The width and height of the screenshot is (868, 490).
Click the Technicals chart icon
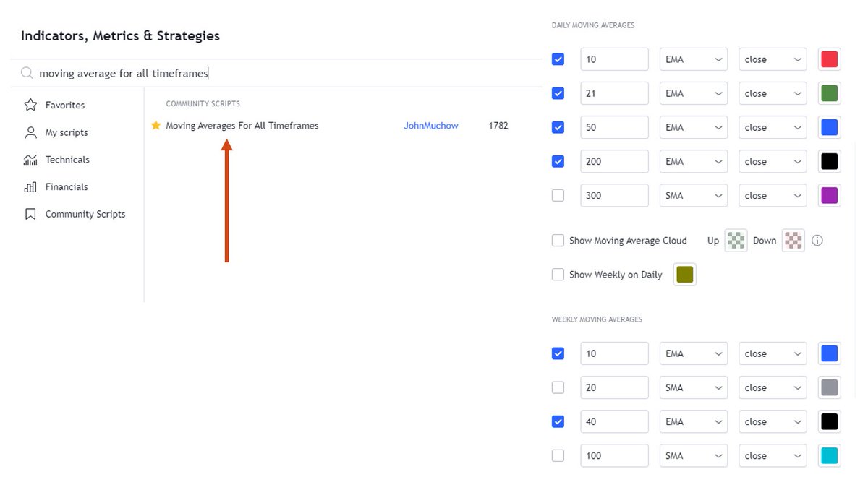click(30, 160)
